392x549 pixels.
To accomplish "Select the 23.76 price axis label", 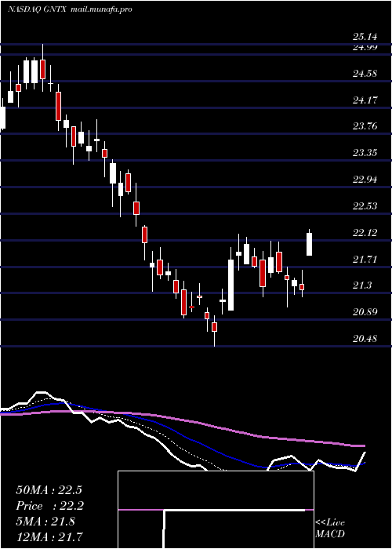I will coord(365,126).
